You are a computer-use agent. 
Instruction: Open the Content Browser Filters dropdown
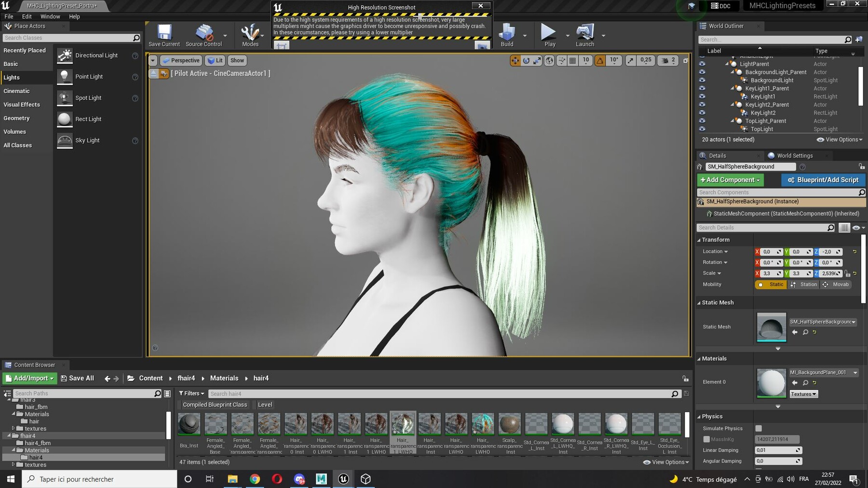point(191,394)
